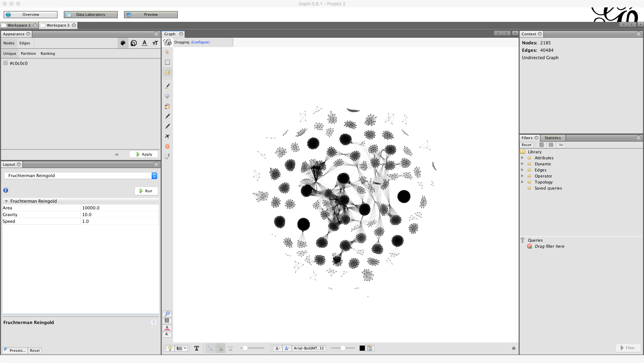Image resolution: width=644 pixels, height=363 pixels.
Task: Select the Shortest Path airplane tool
Action: [167, 136]
